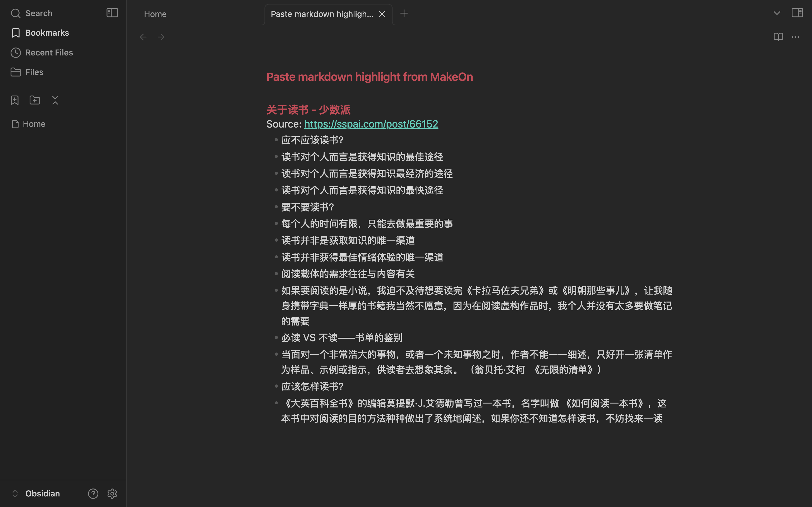The width and height of the screenshot is (812, 507).
Task: Open the tab list dropdown
Action: coord(777,13)
